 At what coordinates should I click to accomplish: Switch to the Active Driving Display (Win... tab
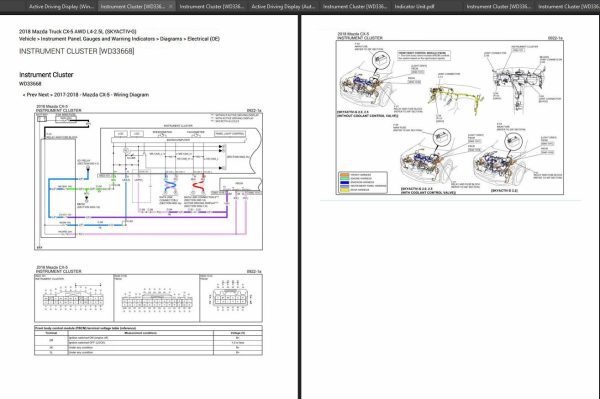click(61, 7)
